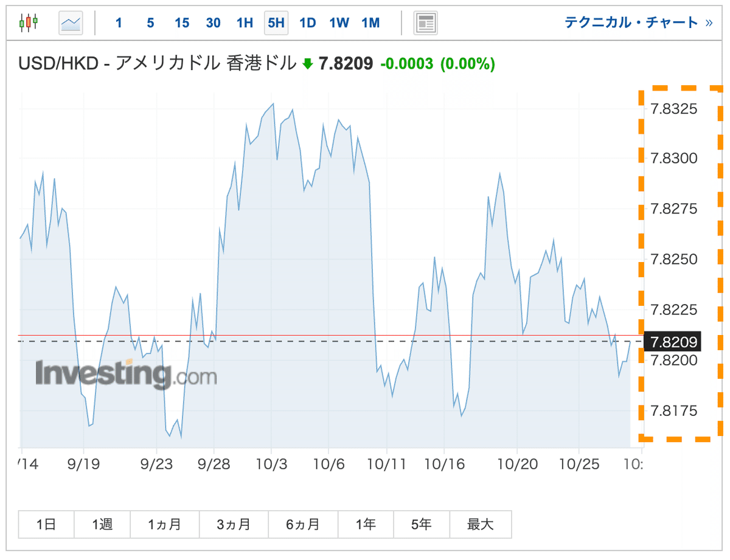730x560 pixels.
Task: Select the 1年 range button
Action: tap(366, 524)
